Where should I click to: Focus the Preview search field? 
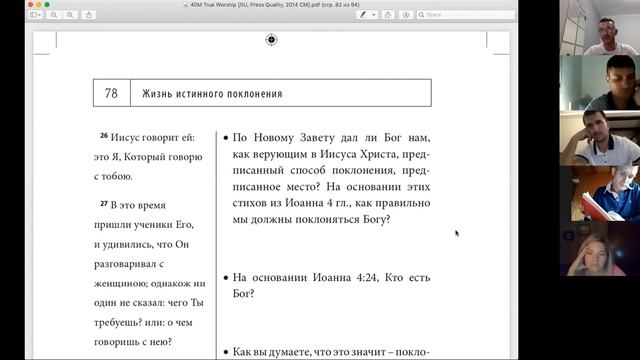[466, 15]
